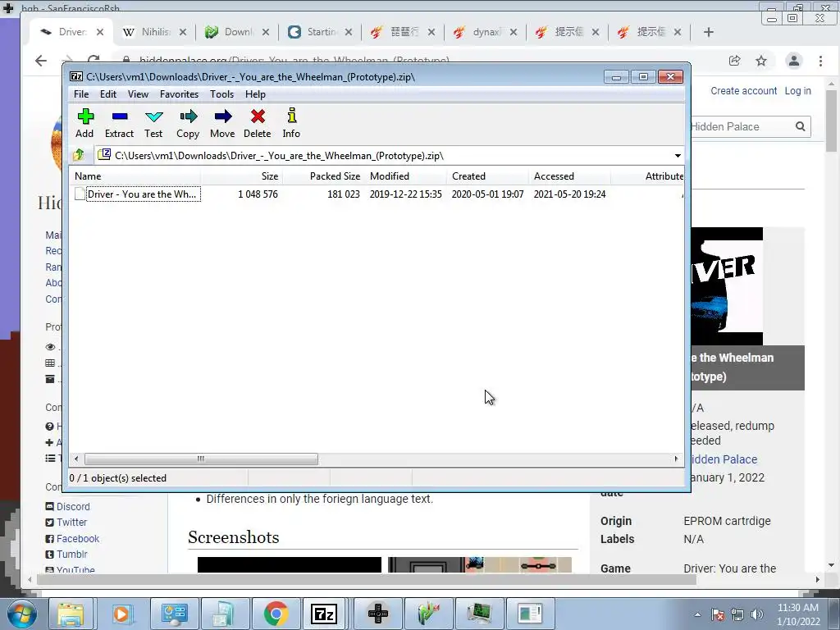
Task: Sort by the Size column header
Action: coord(242,176)
